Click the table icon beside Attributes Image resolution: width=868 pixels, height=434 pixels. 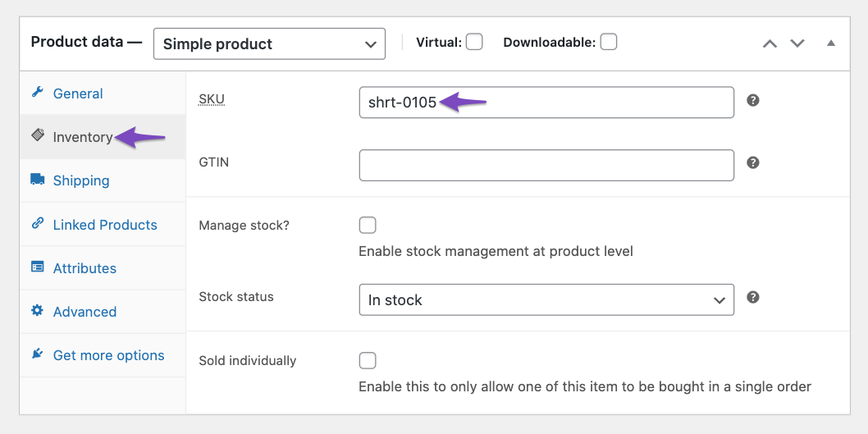click(x=37, y=267)
